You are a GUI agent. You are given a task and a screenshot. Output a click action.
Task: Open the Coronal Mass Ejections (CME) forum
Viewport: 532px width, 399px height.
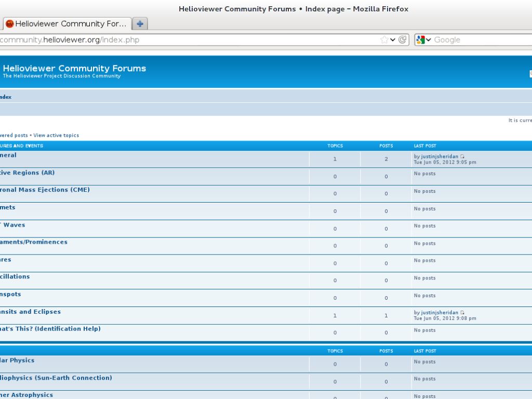45,190
